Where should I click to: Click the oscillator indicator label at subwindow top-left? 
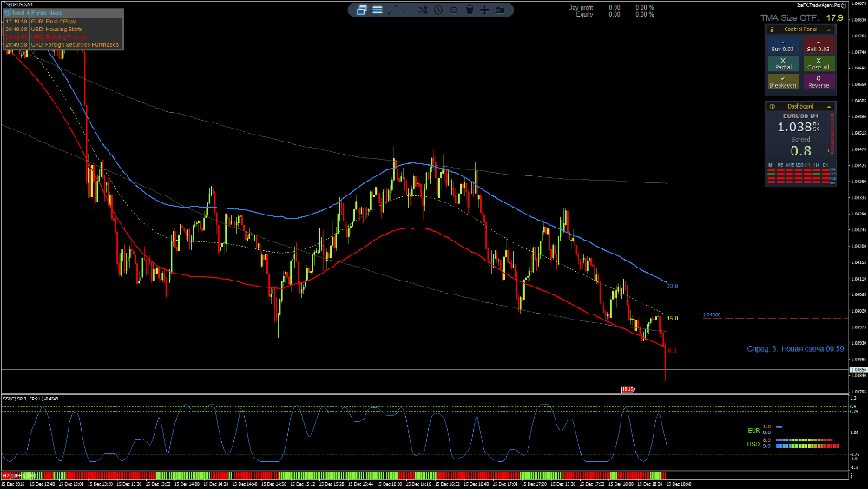pyautogui.click(x=30, y=399)
